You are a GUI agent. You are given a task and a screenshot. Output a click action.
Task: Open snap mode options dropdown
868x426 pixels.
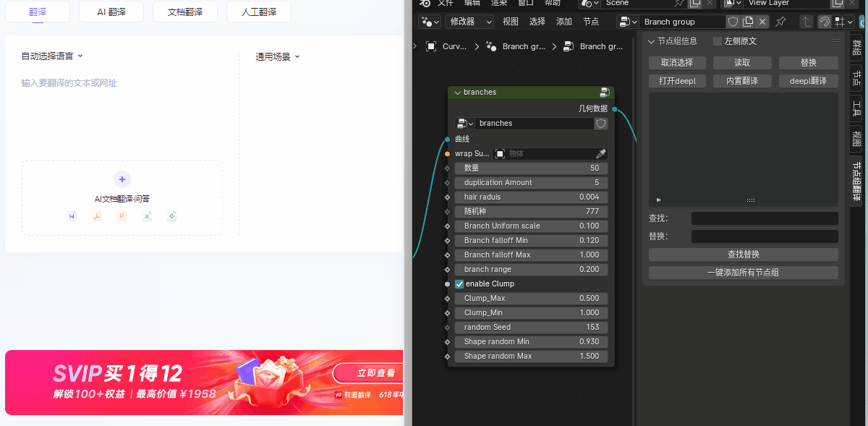pos(843,22)
